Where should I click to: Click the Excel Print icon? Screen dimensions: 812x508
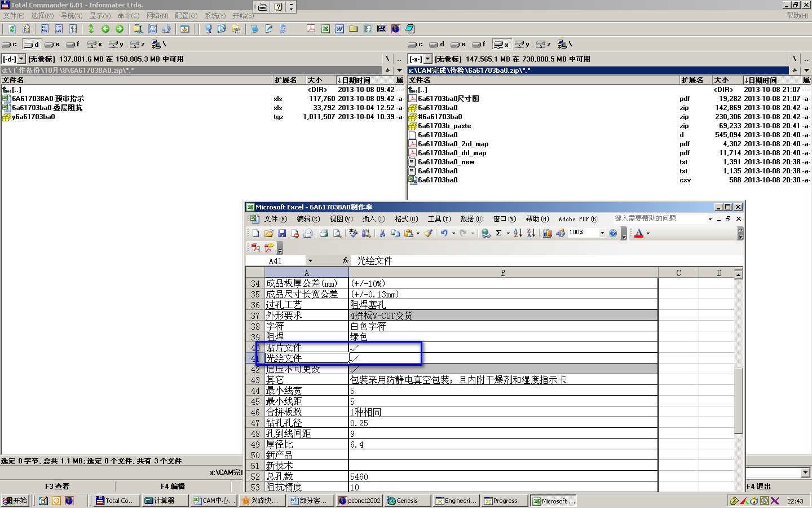[x=324, y=233]
